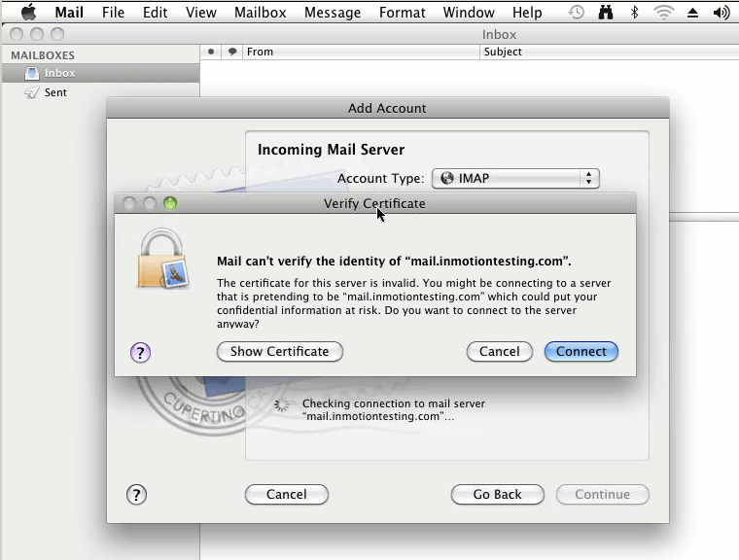Open the Mailbox menu
The height and width of the screenshot is (560, 739).
point(261,13)
